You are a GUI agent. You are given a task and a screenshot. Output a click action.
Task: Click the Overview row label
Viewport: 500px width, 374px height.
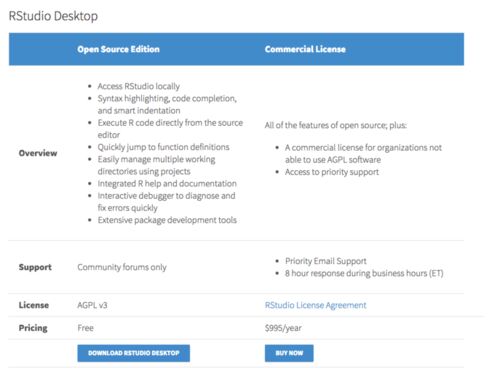(38, 153)
